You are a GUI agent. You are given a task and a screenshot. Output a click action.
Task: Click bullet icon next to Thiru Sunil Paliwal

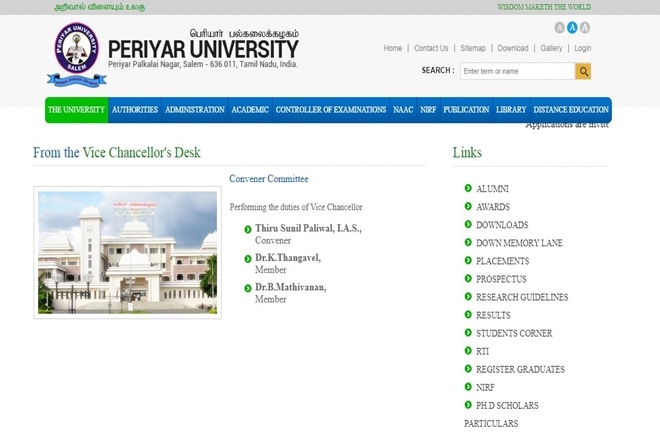tap(248, 229)
